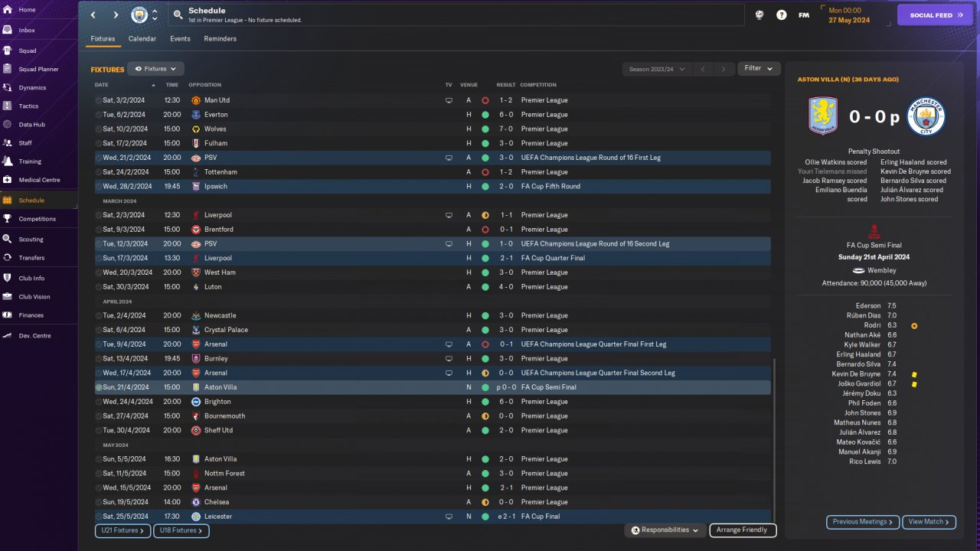Select the Fulham 17/2/2024 row circle
980x551 pixels.
[x=99, y=143]
